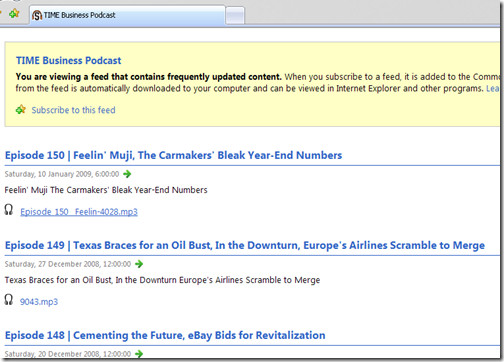
Task: Click the podcast favicon on the tab
Action: 37,15
